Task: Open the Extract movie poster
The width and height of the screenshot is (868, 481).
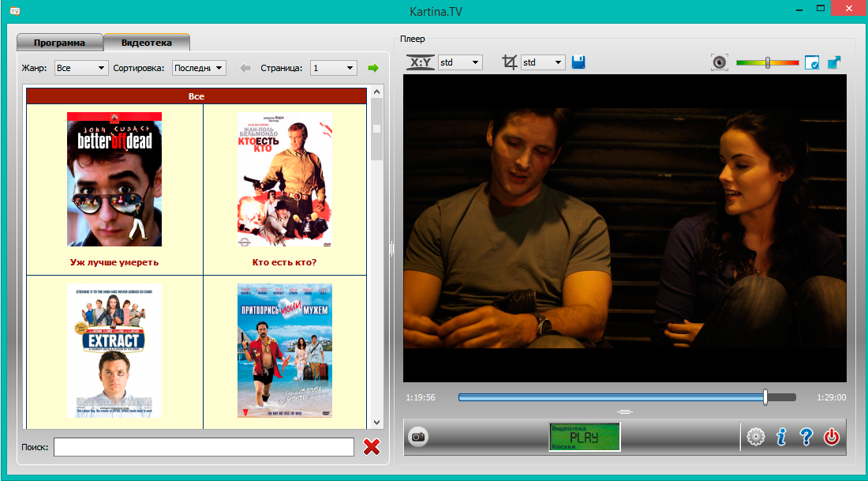Action: (x=114, y=351)
